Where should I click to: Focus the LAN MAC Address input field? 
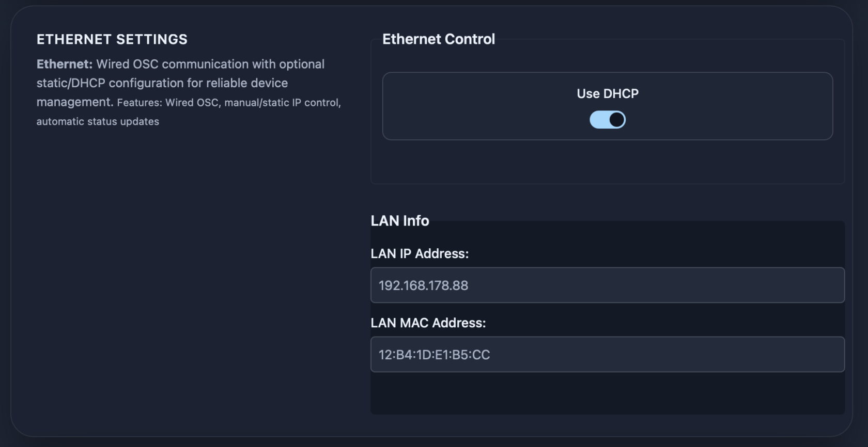click(607, 355)
